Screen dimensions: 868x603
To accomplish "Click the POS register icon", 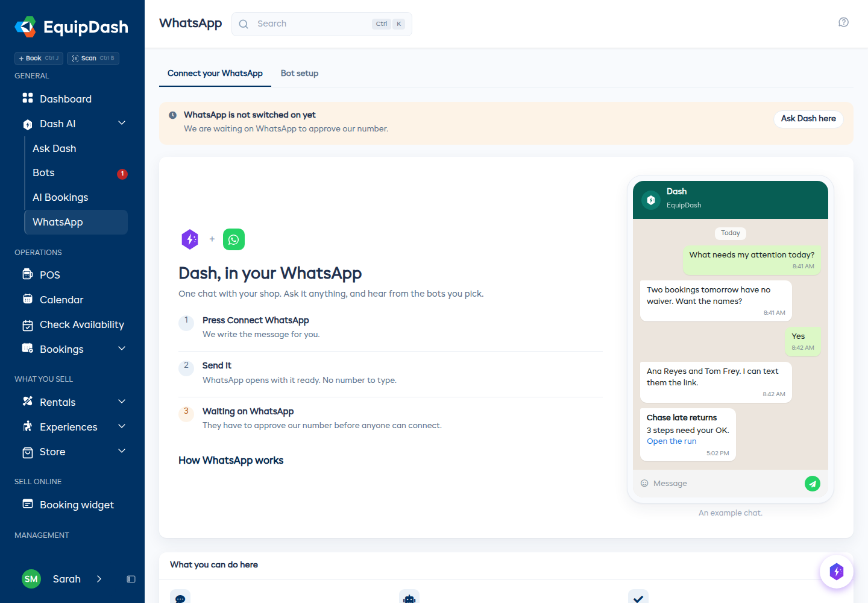I will click(x=28, y=274).
